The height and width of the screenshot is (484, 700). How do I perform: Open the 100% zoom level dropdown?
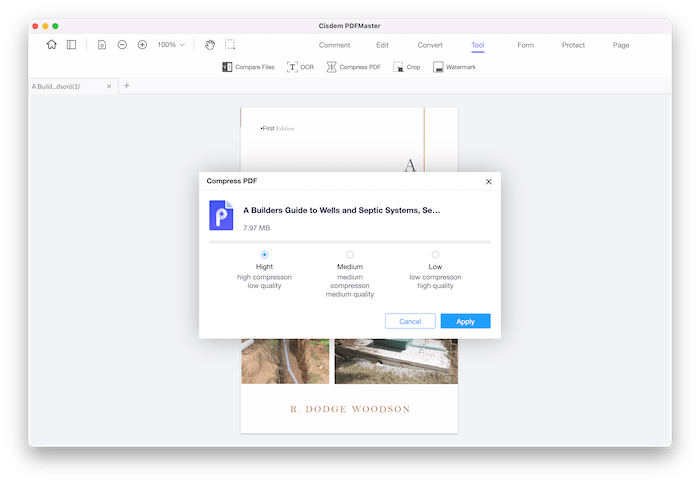171,45
